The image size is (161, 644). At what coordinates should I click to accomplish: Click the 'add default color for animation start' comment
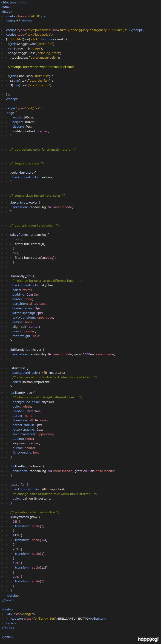point(43,150)
